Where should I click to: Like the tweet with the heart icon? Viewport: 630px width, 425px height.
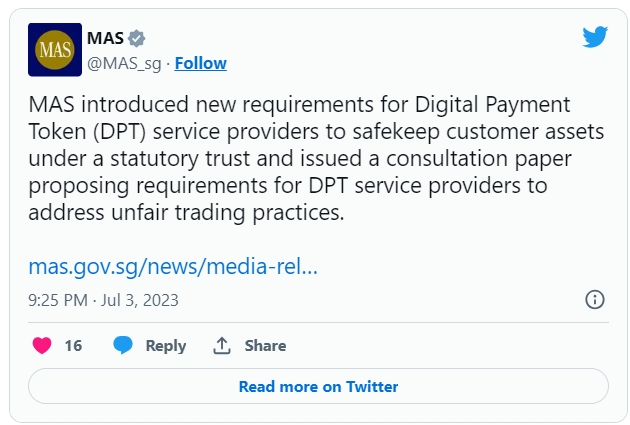click(42, 346)
